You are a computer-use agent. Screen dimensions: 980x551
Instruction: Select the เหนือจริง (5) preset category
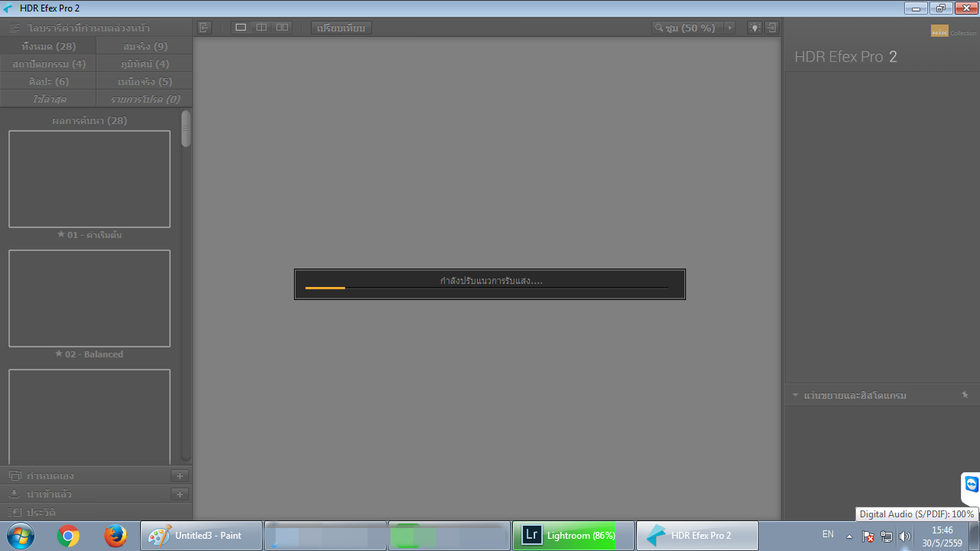point(145,81)
